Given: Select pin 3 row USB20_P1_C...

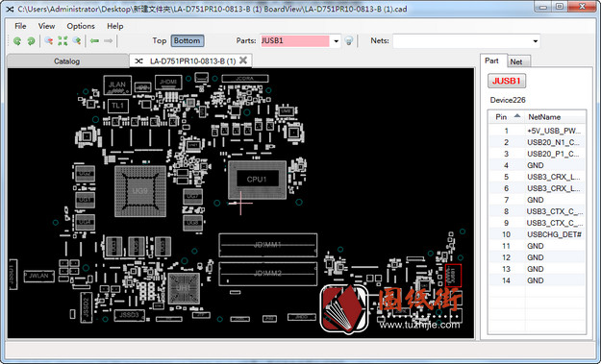Looking at the screenshot, I should coord(537,154).
